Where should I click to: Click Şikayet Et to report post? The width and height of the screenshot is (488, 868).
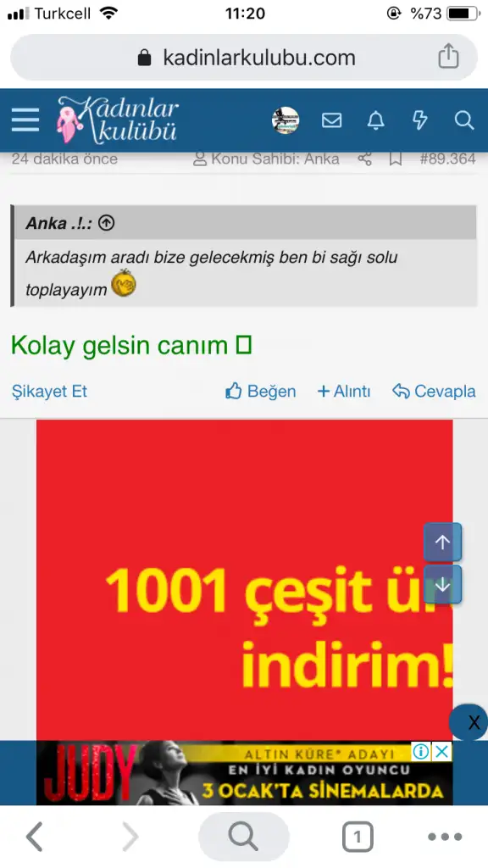[49, 392]
